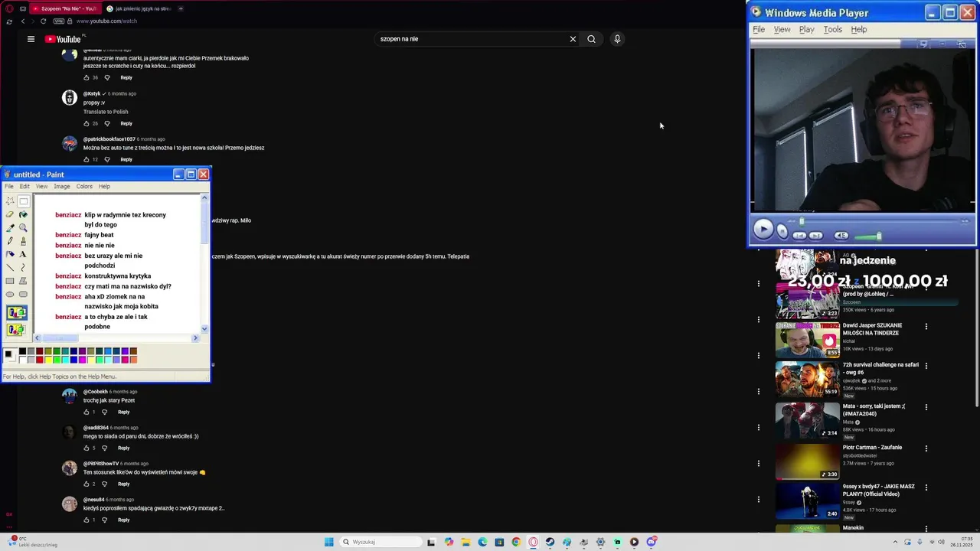The image size is (980, 551).
Task: Click Play in Windows Media Player
Action: (763, 229)
